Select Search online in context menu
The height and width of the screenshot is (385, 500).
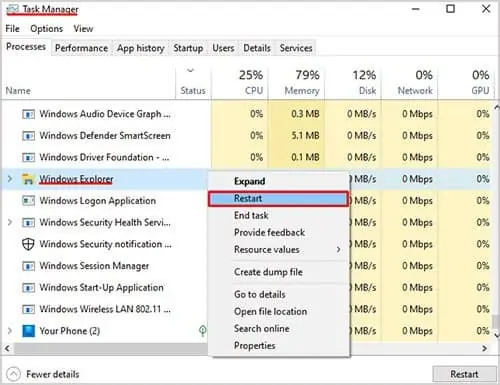coord(279,329)
